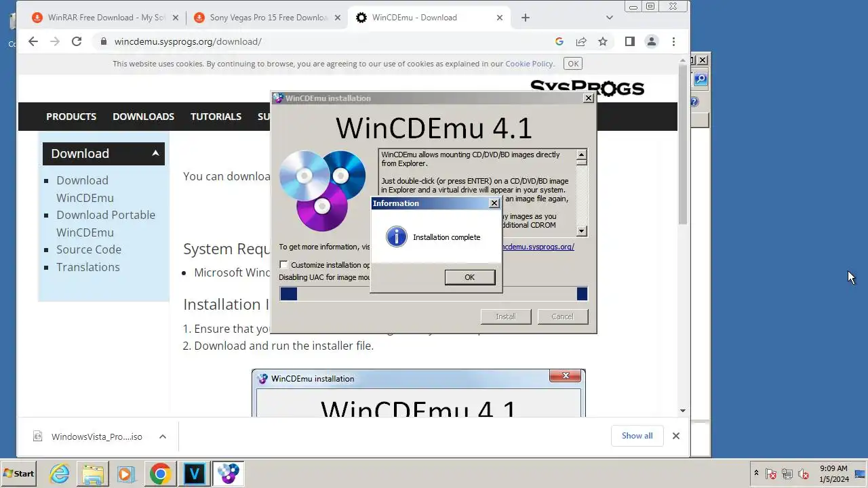Click the network tray icon
Image resolution: width=868 pixels, height=488 pixels.
787,474
